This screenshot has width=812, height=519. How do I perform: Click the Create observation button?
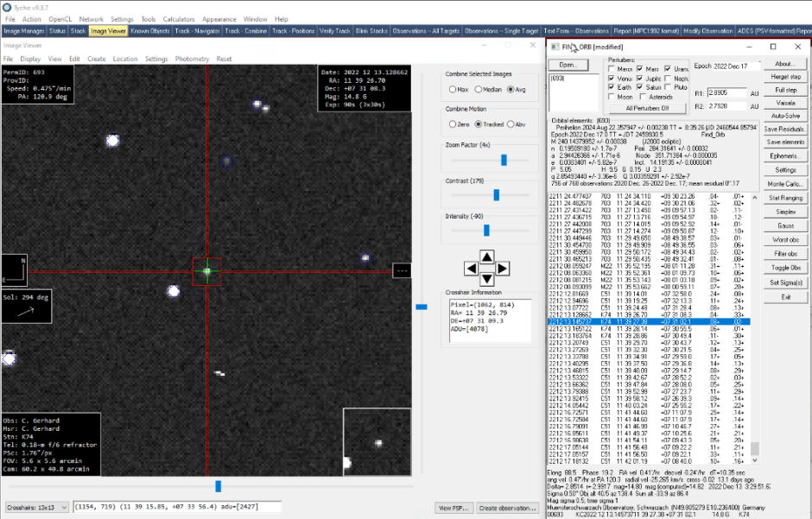coord(508,508)
